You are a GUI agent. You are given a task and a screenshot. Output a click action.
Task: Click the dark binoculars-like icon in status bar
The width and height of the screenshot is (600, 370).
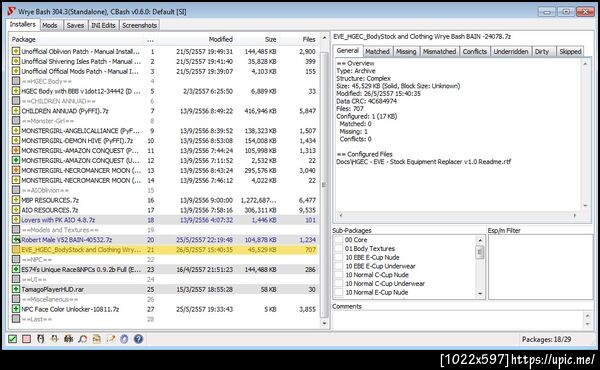69,339
